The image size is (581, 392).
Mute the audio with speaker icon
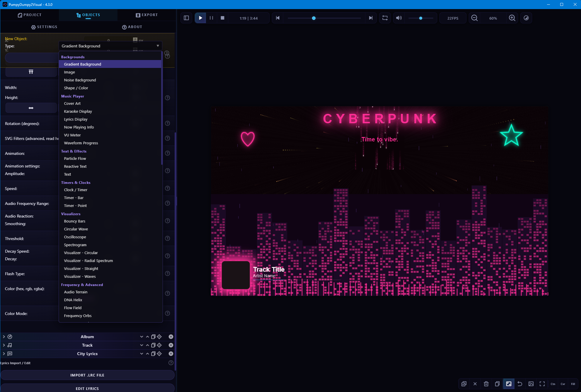(x=399, y=18)
